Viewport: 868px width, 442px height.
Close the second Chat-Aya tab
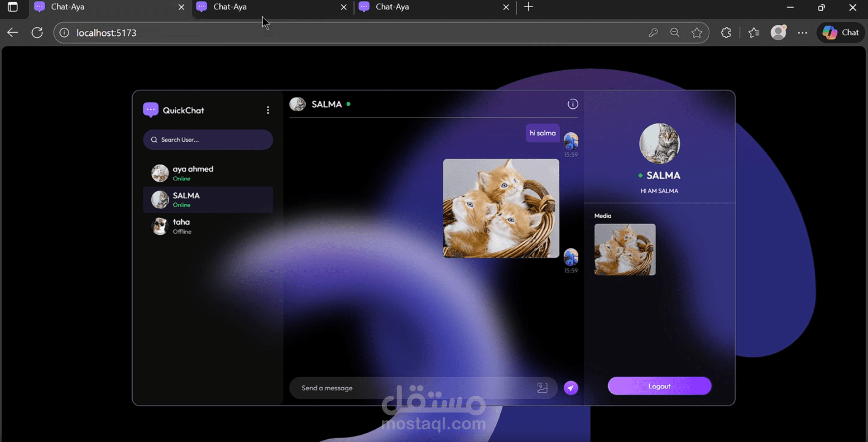(344, 7)
